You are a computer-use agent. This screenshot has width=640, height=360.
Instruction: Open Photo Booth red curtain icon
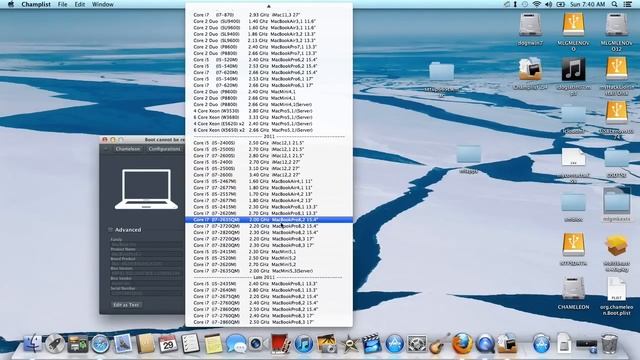(x=280, y=344)
